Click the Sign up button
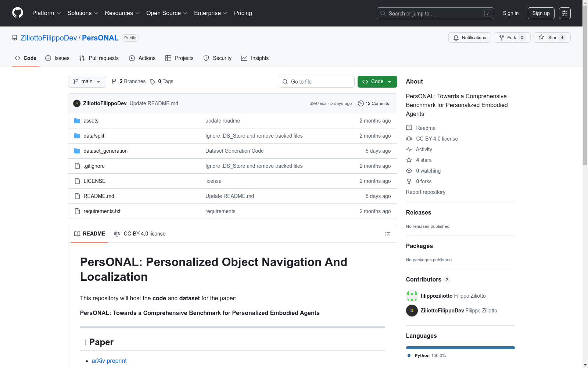The height and width of the screenshot is (368, 588). pyautogui.click(x=541, y=13)
